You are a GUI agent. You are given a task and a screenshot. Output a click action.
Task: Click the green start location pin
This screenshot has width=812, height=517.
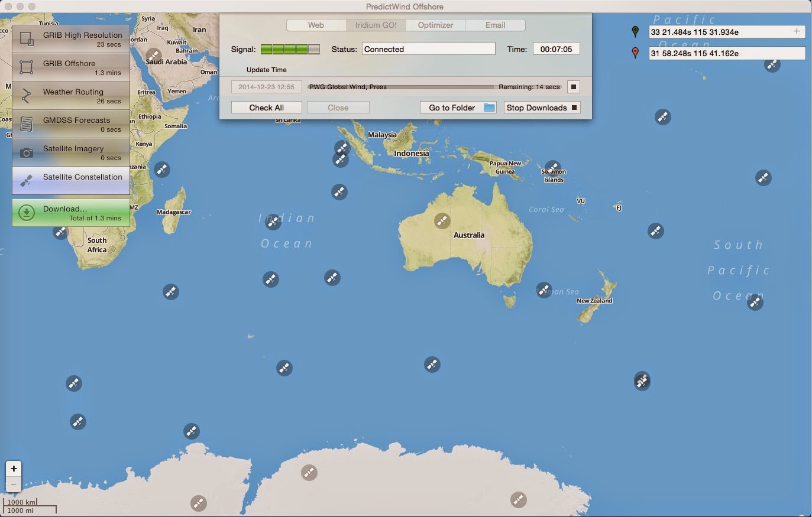[x=636, y=31]
